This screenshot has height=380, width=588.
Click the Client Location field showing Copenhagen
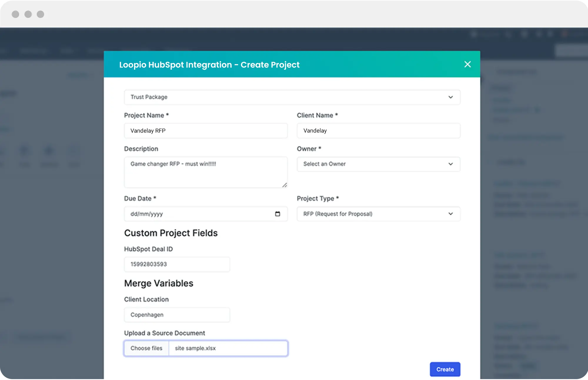(x=177, y=315)
